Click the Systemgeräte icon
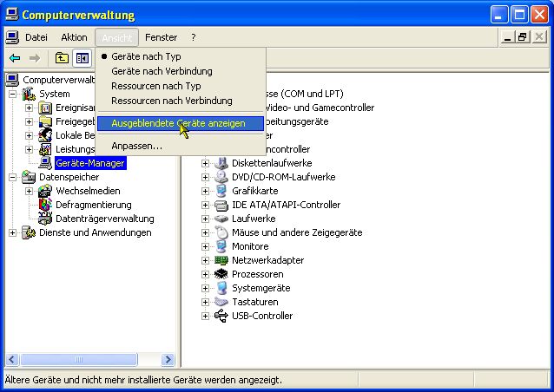 pos(221,288)
